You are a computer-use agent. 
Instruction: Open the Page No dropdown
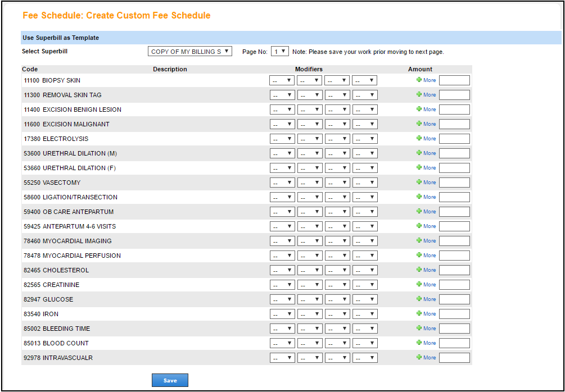tap(279, 51)
